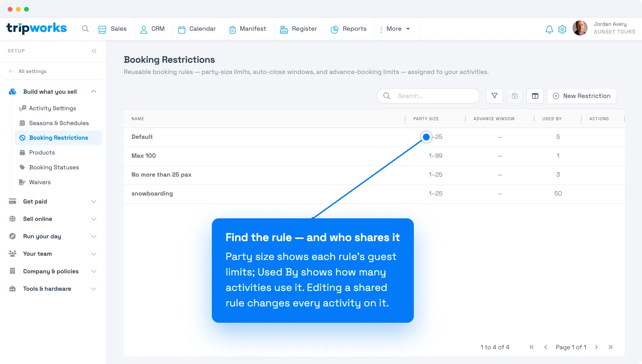Click the Booking Statuses tag icon
The height and width of the screenshot is (364, 642).
tap(22, 168)
